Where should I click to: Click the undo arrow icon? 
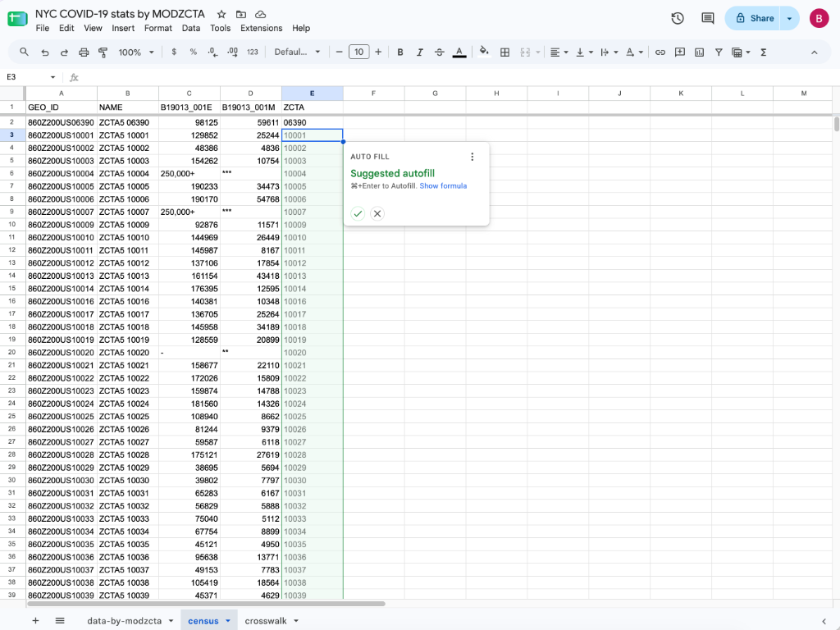(45, 52)
